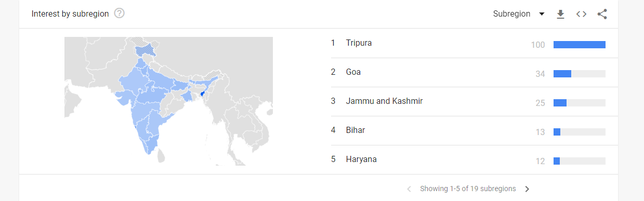
Task: Choose Bihar from the subregion list
Action: [355, 130]
